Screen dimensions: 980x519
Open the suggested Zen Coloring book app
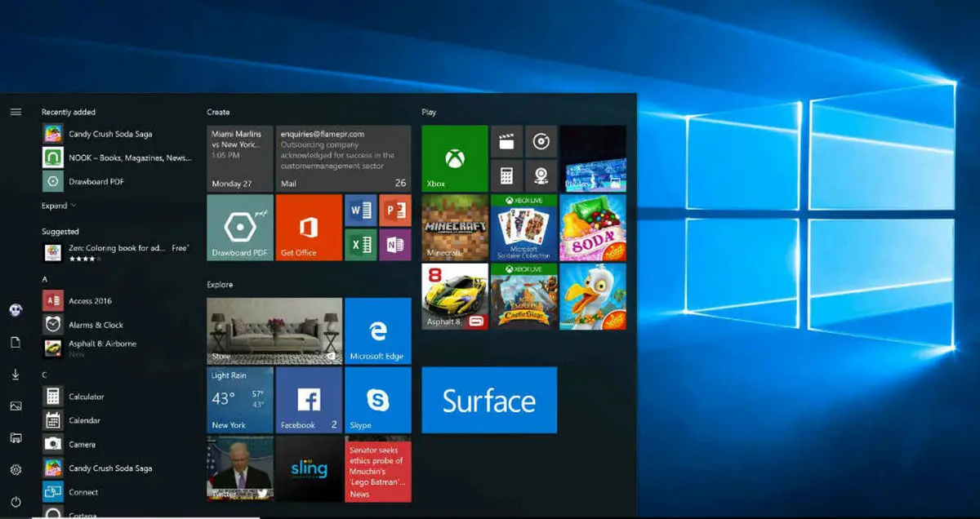[x=114, y=252]
